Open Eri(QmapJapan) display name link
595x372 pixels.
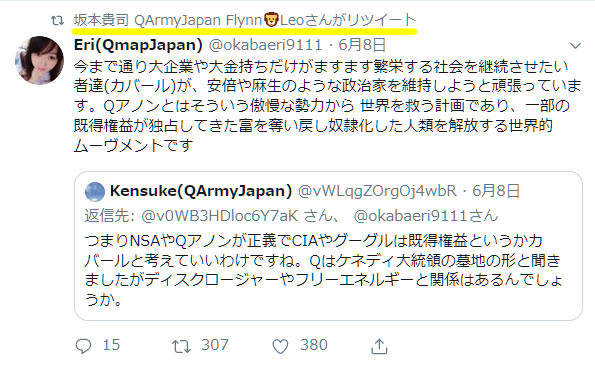pyautogui.click(x=138, y=45)
